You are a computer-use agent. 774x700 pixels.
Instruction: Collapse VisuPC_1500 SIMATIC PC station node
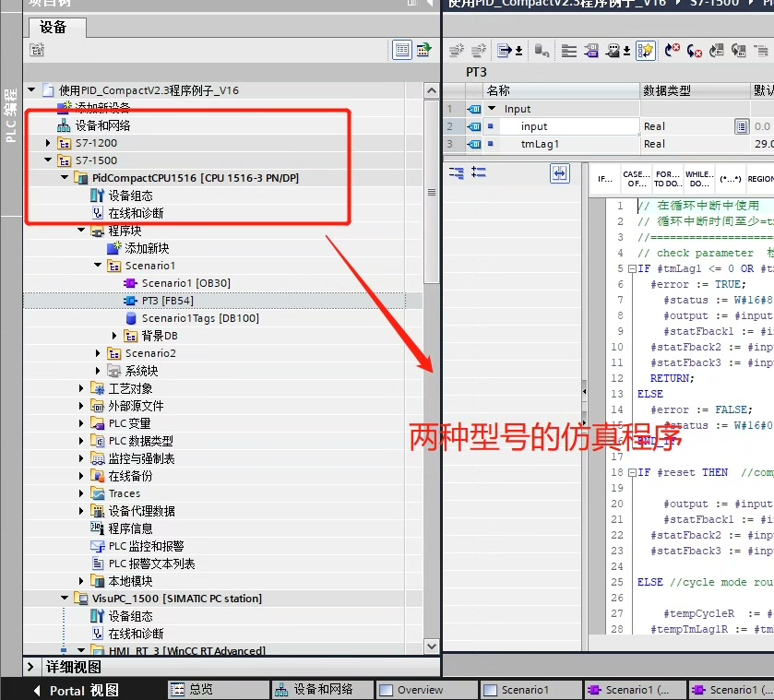(65, 598)
